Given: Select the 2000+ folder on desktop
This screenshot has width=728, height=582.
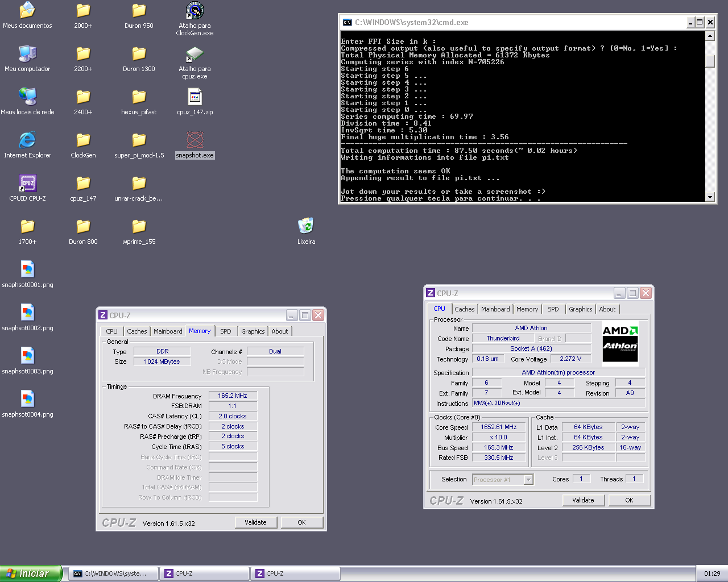Looking at the screenshot, I should [x=83, y=15].
